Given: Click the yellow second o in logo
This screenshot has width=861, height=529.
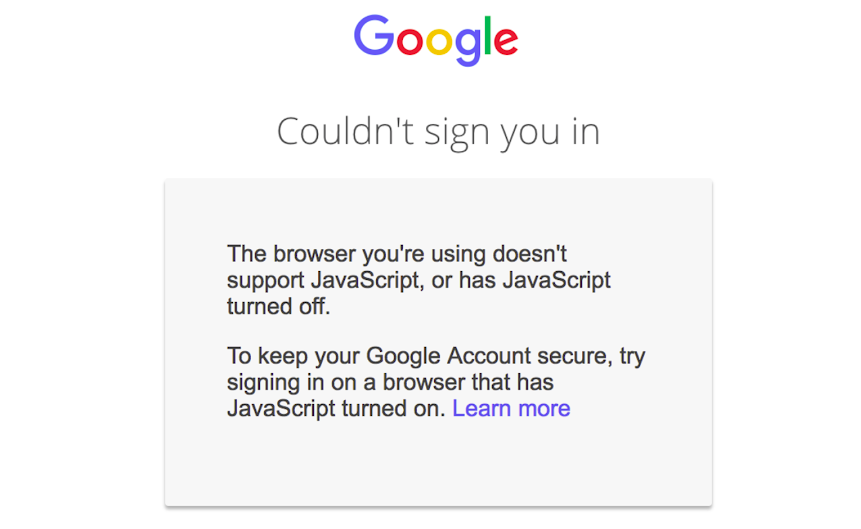Looking at the screenshot, I should pos(440,41).
